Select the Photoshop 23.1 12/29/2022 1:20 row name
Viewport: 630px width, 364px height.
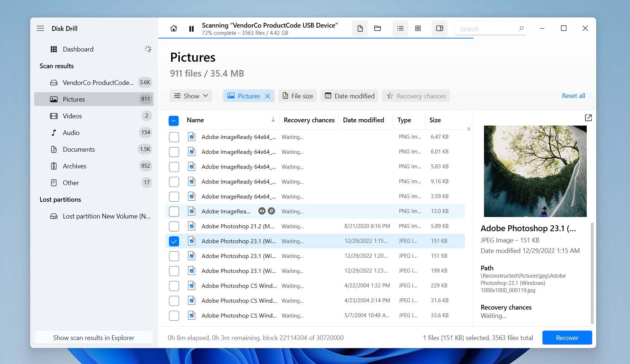pos(239,256)
